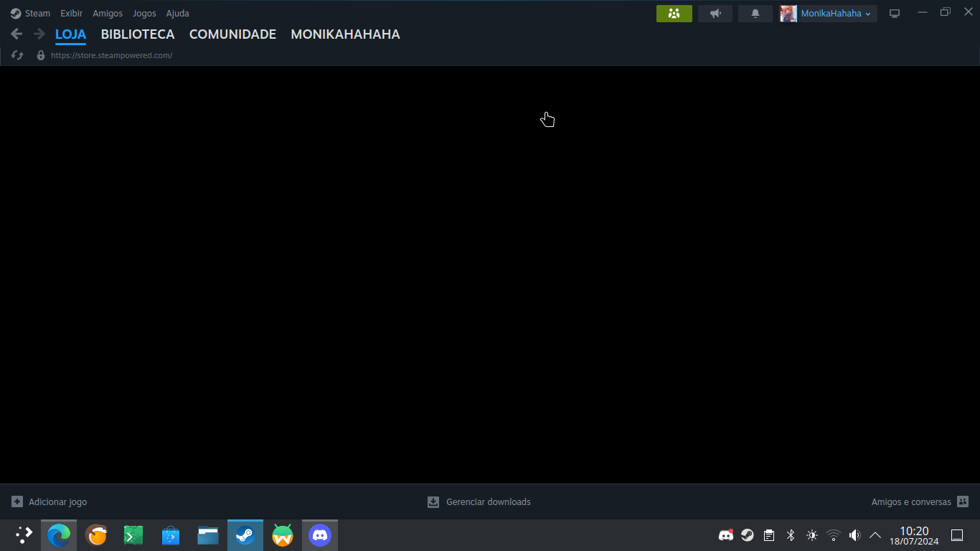Screen dimensions: 980x551
Task: Open Discord from the taskbar
Action: tap(320, 535)
